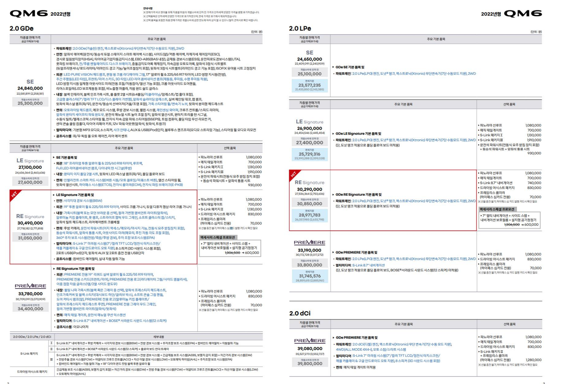Click 'GDe PREMIERE 기본 품목 및' in the 2.0 dCi section
The image size is (588, 384).
(356, 338)
